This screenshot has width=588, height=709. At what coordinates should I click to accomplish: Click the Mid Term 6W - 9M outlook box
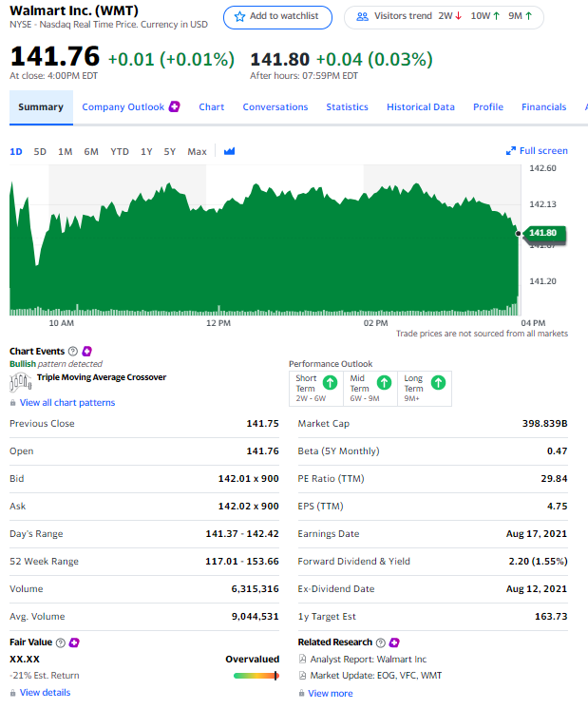click(x=370, y=389)
